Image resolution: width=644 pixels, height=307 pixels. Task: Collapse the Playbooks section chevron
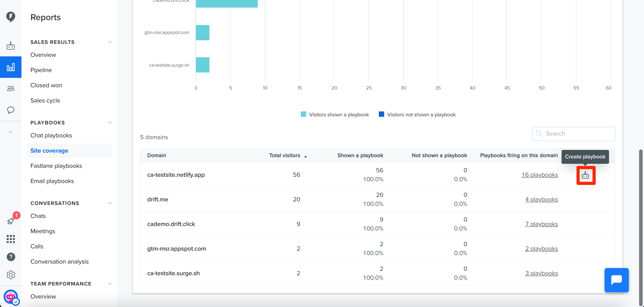coord(110,122)
